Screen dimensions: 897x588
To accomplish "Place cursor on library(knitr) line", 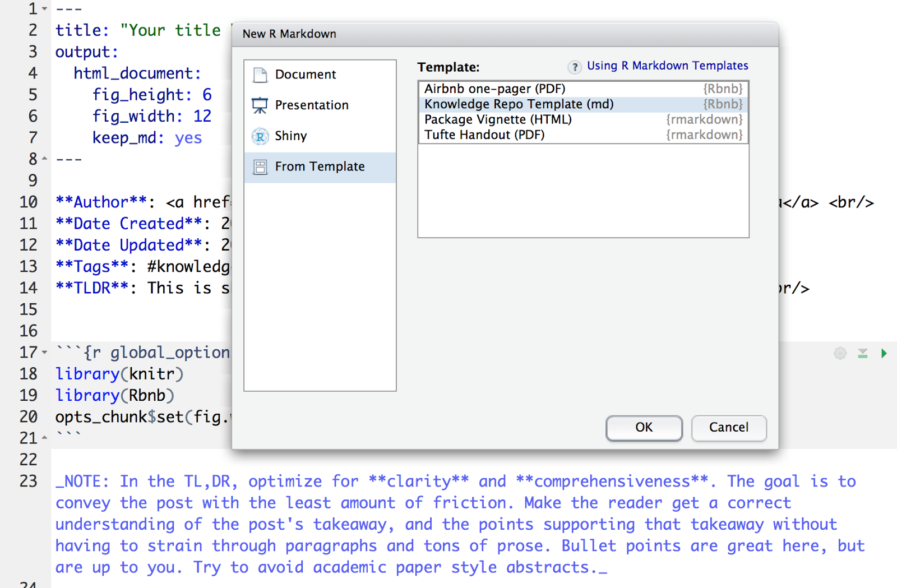I will [x=119, y=374].
